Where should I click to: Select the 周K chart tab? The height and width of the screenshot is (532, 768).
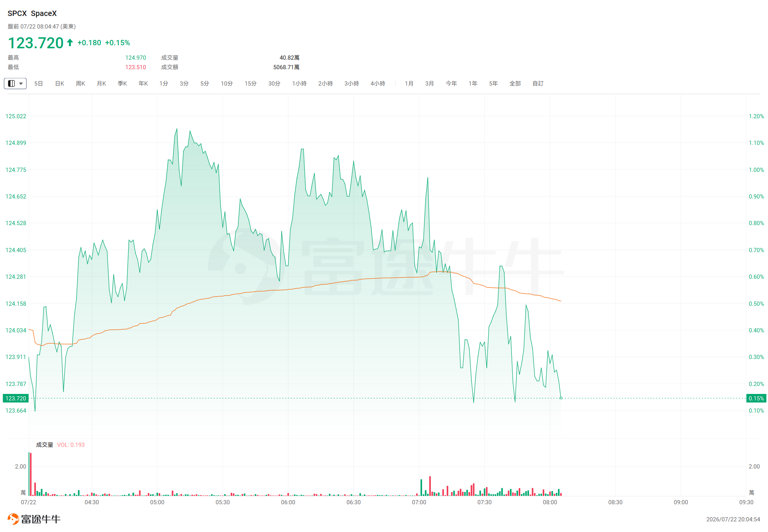80,84
